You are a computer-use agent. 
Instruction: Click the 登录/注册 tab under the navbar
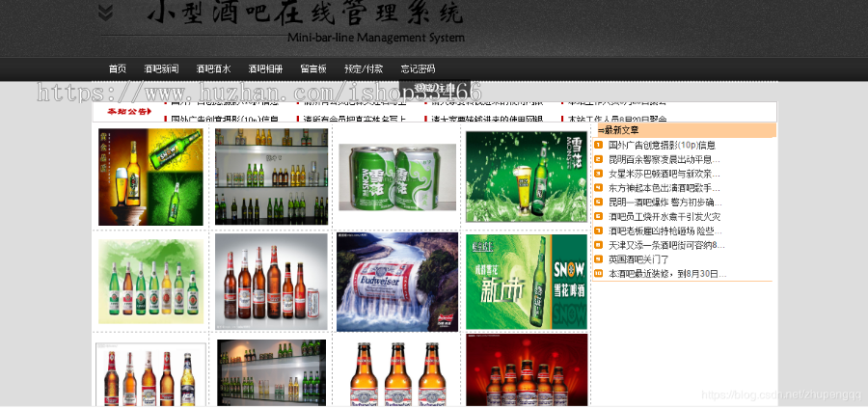[x=435, y=88]
